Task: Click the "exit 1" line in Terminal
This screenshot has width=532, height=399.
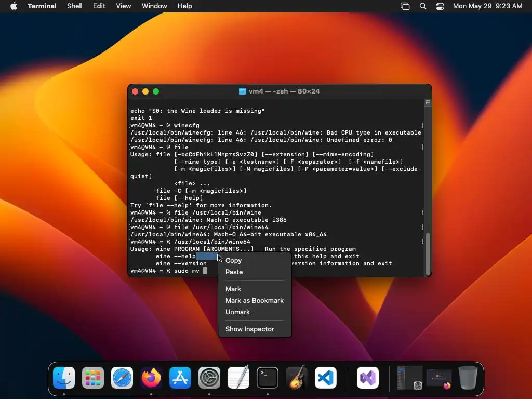Action: [141, 118]
